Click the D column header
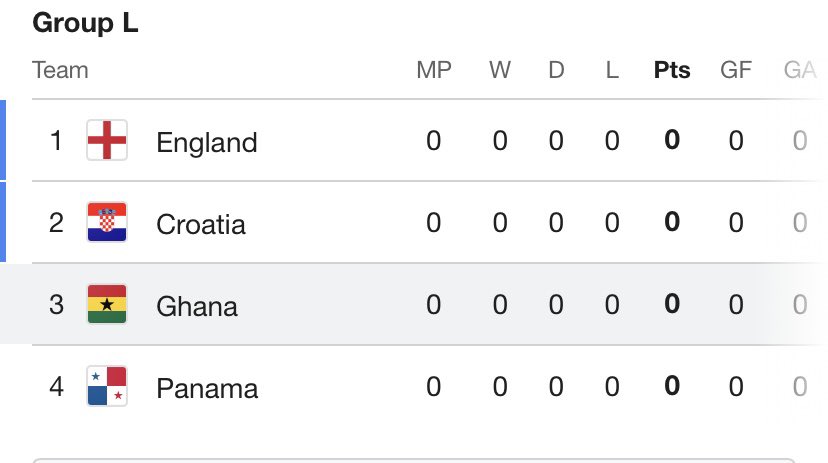 (556, 71)
